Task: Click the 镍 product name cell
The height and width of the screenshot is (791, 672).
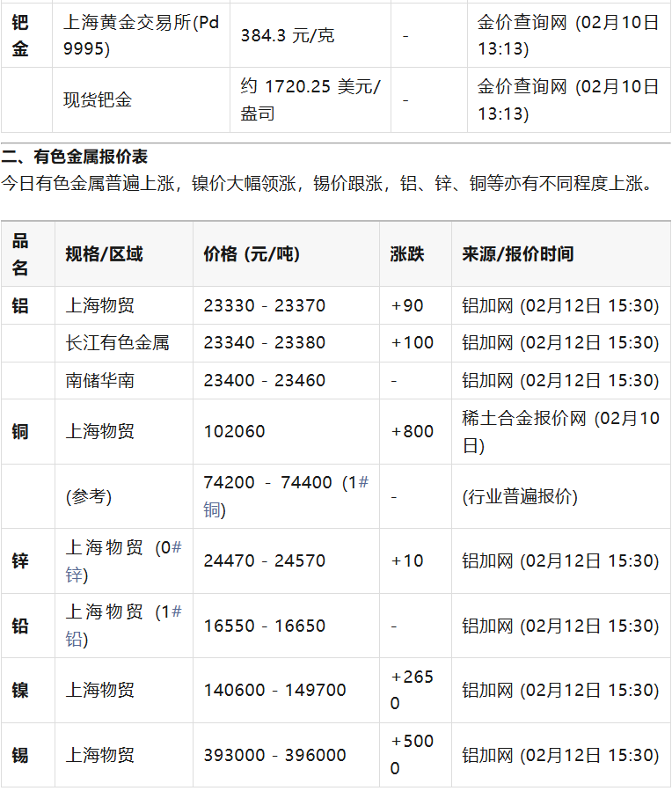Action: [20, 691]
